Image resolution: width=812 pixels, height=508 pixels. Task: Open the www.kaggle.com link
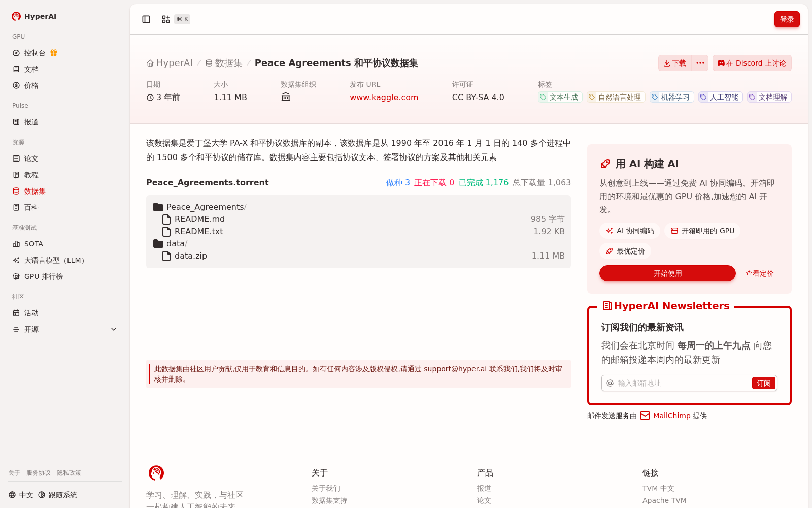point(384,97)
